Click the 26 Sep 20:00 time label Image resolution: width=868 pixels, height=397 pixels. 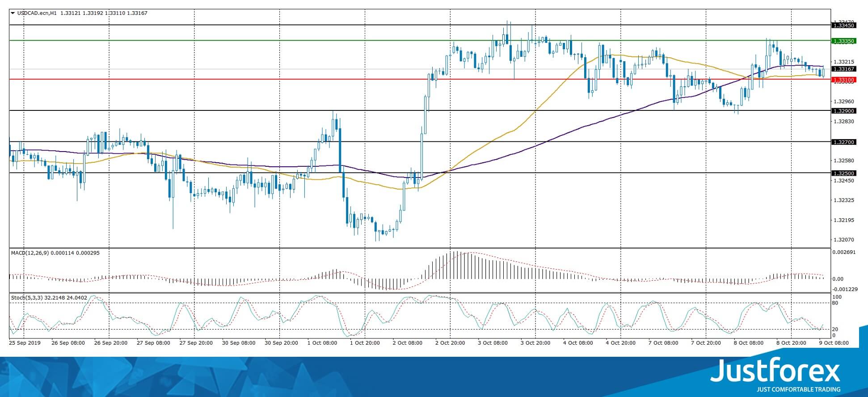111,343
